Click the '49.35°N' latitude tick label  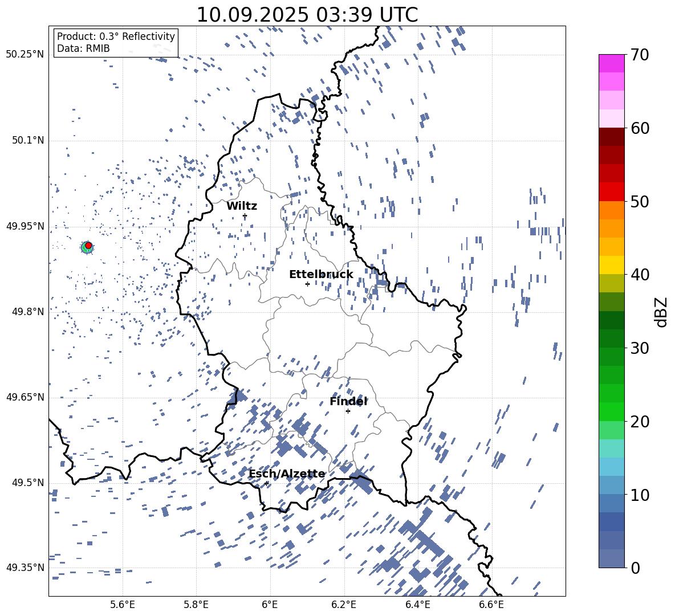(25, 568)
